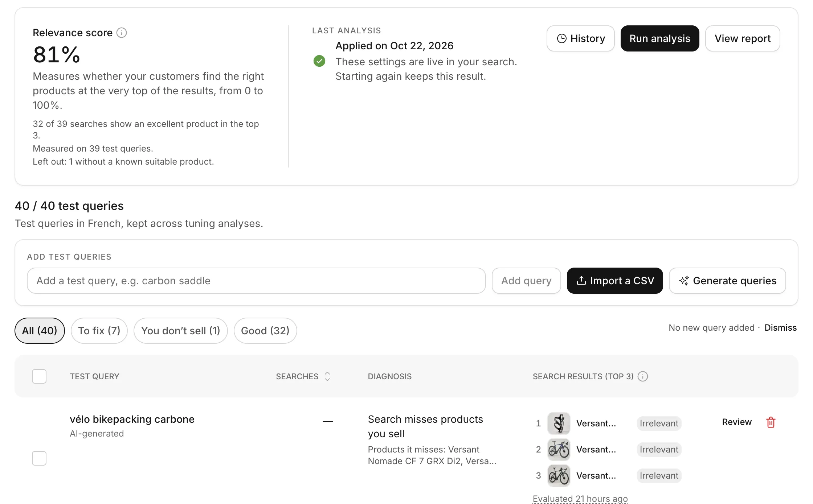Click the Test Query column header

coord(95,376)
